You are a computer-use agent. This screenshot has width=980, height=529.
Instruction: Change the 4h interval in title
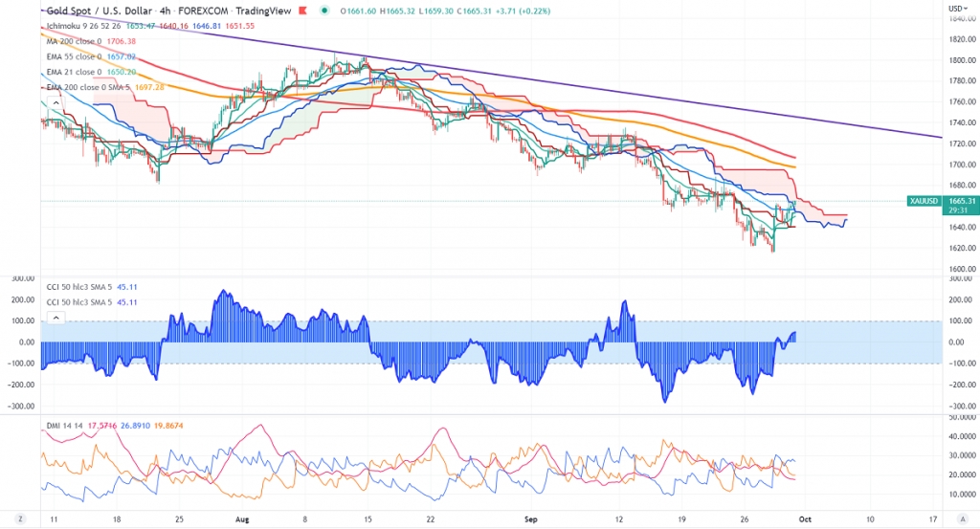pos(165,11)
